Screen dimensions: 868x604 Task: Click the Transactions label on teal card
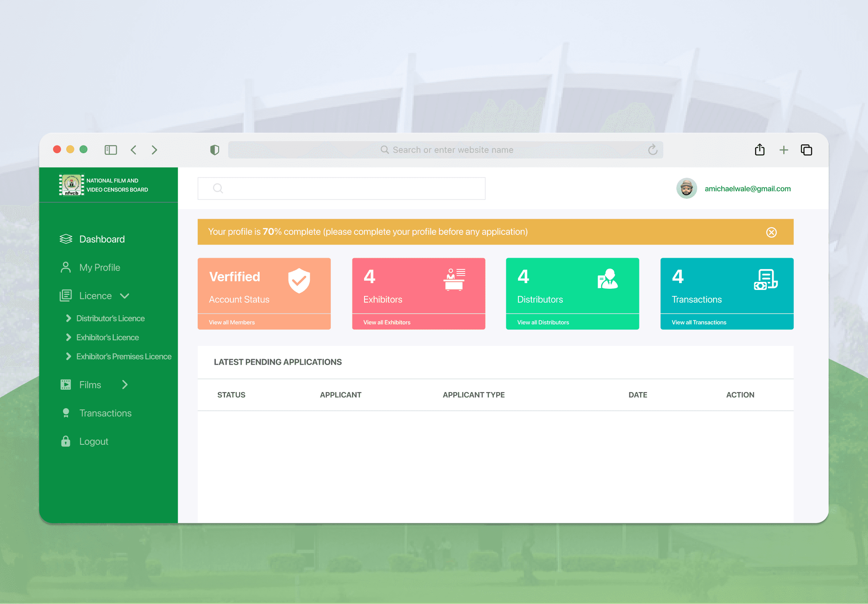697,300
